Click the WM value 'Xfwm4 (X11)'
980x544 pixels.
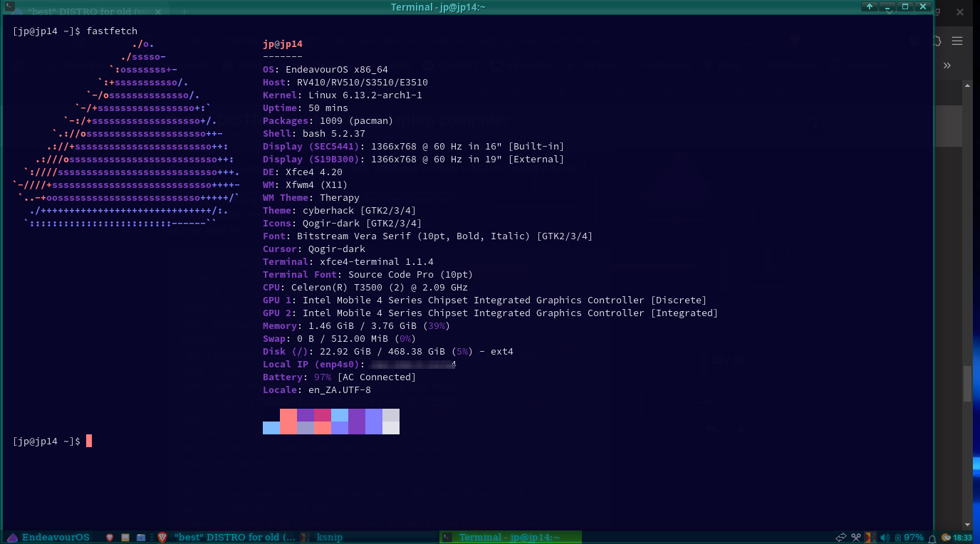point(317,185)
